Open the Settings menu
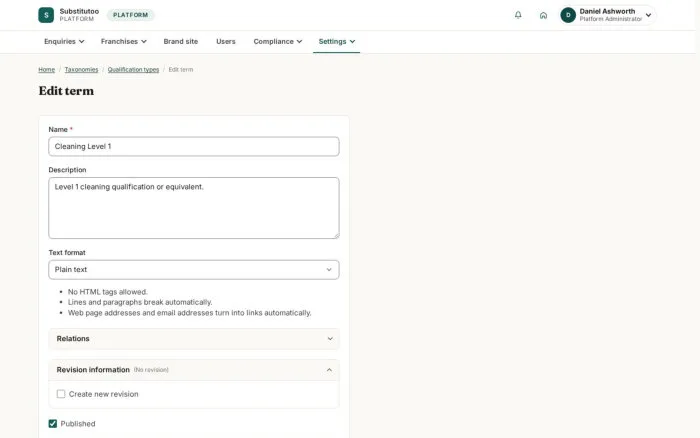Image resolution: width=700 pixels, height=438 pixels. [337, 42]
